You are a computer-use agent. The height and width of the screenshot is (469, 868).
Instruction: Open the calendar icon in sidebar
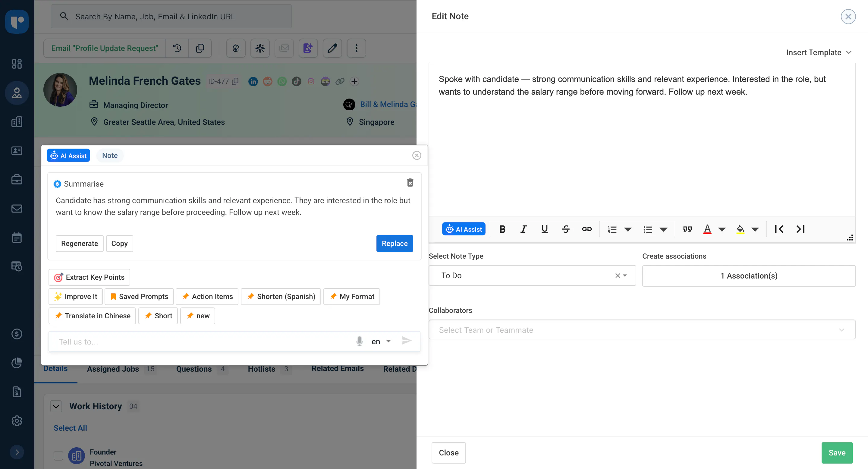click(17, 238)
